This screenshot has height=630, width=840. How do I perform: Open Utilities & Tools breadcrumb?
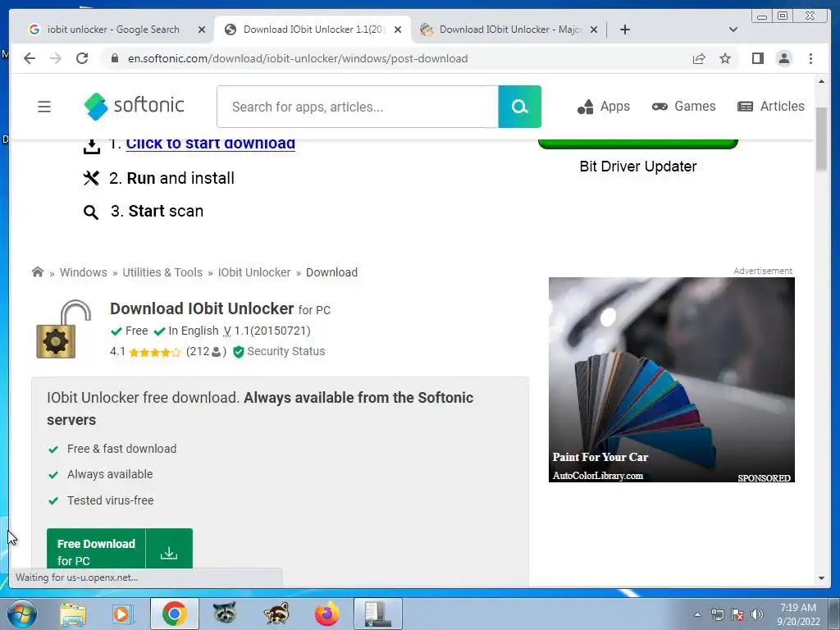coord(162,272)
